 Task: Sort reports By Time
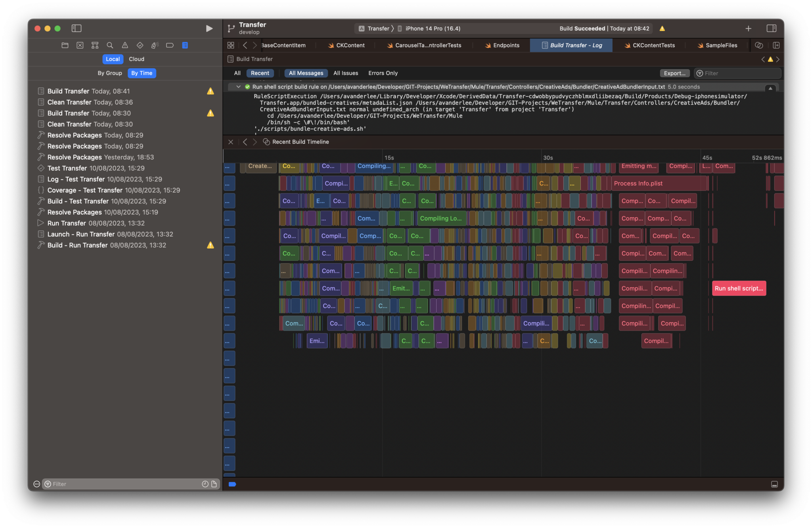pos(142,73)
